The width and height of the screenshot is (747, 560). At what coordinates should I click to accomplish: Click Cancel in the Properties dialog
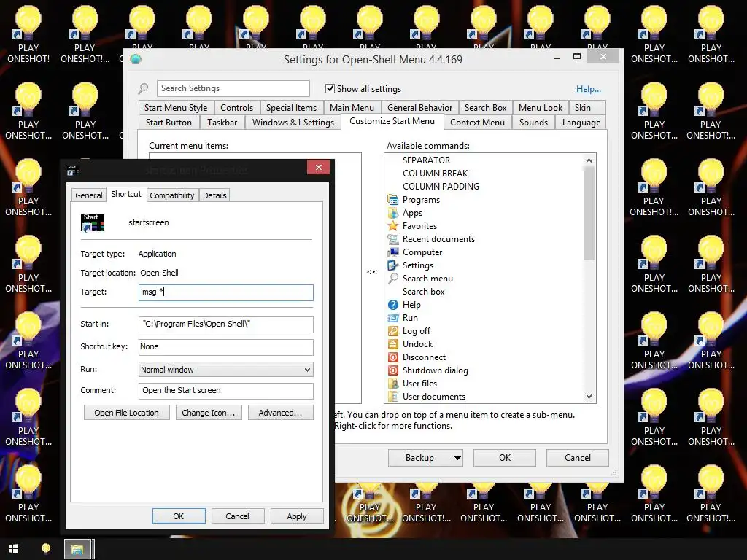pos(237,516)
